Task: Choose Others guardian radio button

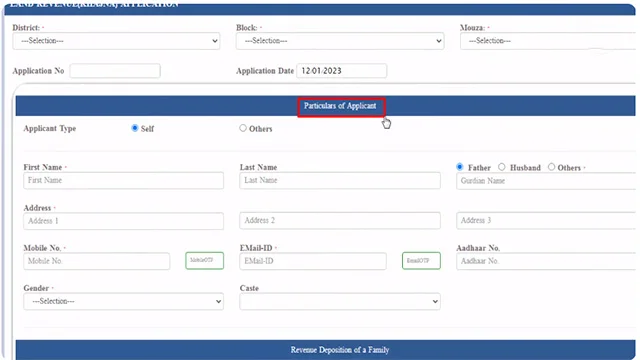Action: coord(551,167)
